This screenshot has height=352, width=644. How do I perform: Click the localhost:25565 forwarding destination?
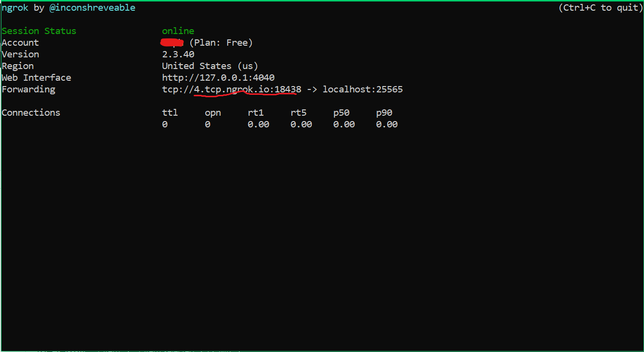(362, 89)
